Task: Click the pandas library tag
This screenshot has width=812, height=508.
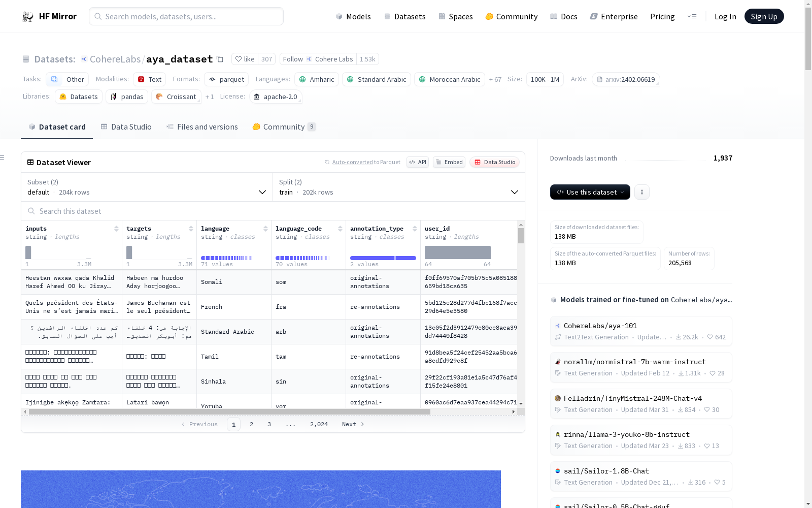Action: click(127, 97)
